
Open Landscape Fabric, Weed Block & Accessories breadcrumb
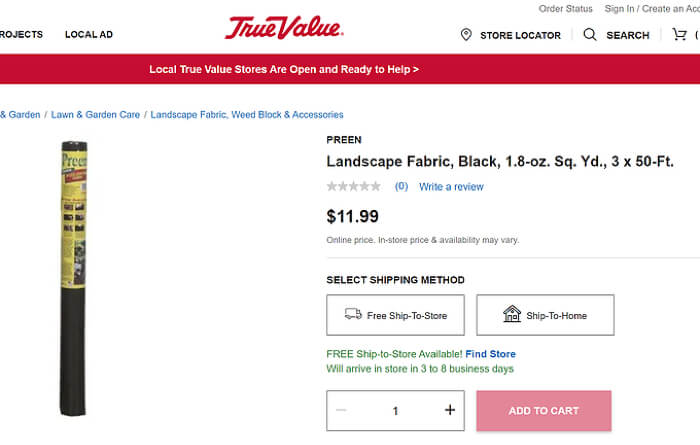[247, 115]
